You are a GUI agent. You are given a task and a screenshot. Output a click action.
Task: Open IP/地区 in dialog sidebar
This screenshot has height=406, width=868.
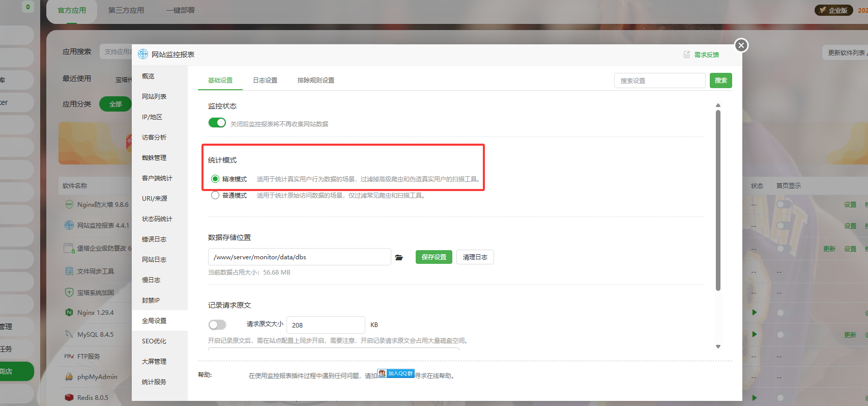[160, 117]
